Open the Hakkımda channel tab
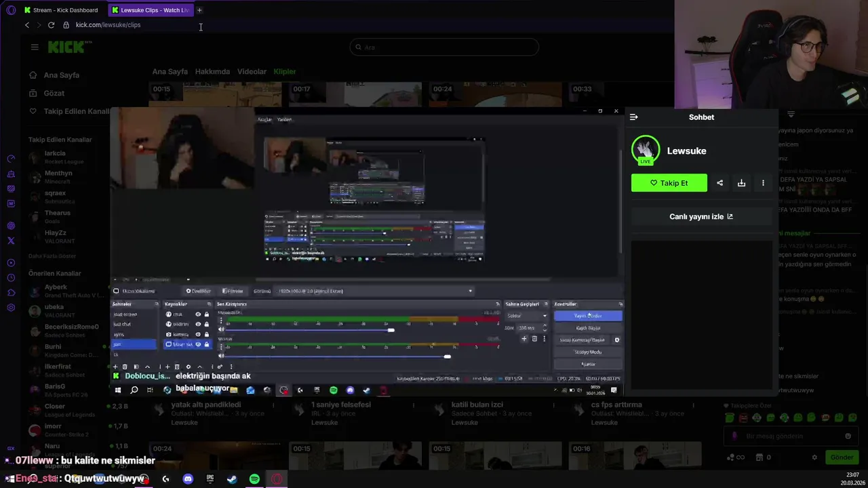This screenshot has height=488, width=868. point(212,71)
